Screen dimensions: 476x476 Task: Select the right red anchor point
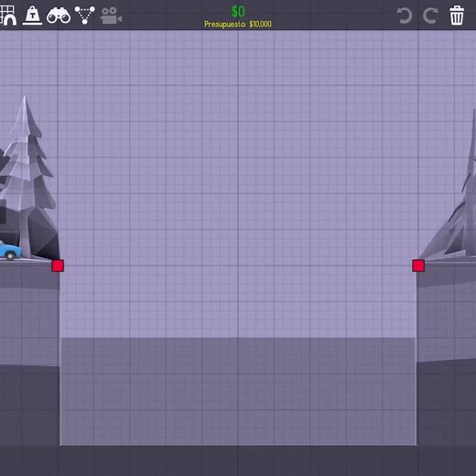pyautogui.click(x=418, y=265)
